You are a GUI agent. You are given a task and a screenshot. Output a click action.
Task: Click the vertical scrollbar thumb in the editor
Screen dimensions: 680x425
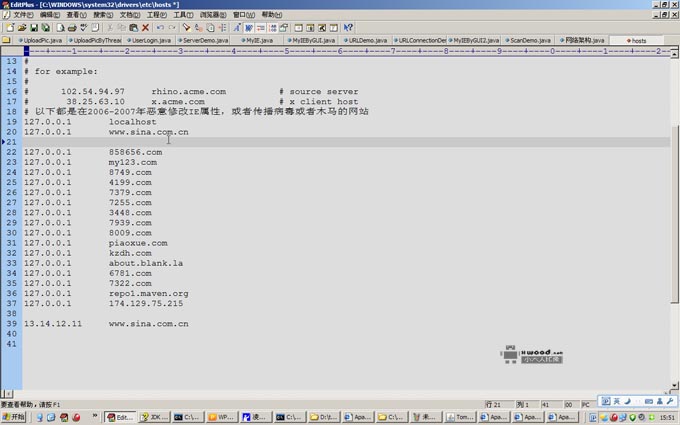click(674, 215)
